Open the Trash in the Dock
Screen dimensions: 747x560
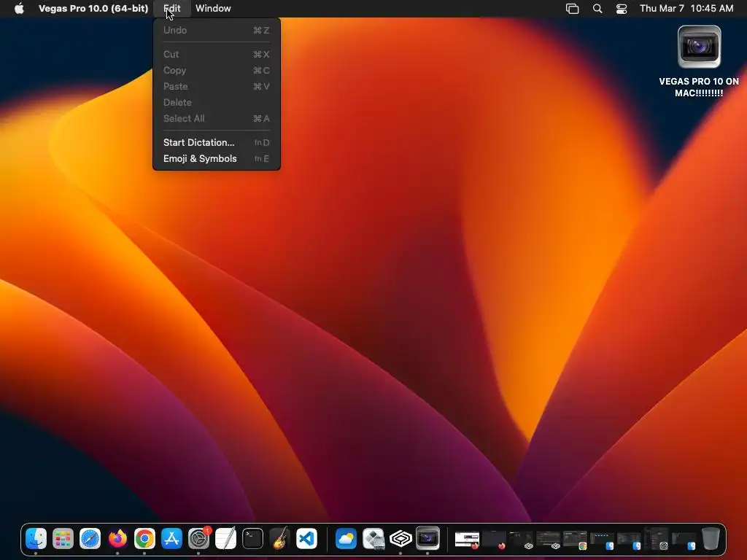[711, 539]
